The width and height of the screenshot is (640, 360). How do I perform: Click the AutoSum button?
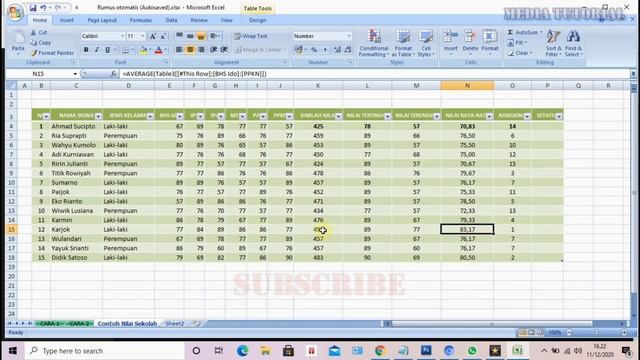click(523, 32)
